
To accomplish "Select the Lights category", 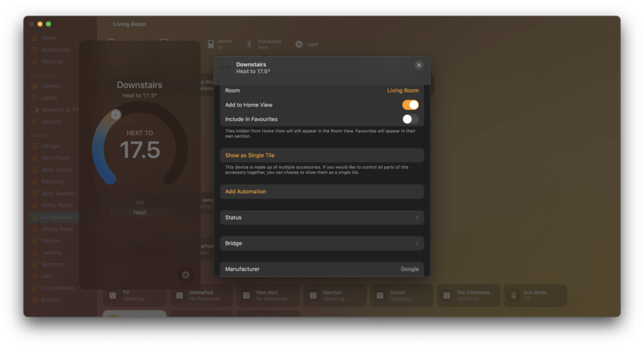I will tap(45, 98).
